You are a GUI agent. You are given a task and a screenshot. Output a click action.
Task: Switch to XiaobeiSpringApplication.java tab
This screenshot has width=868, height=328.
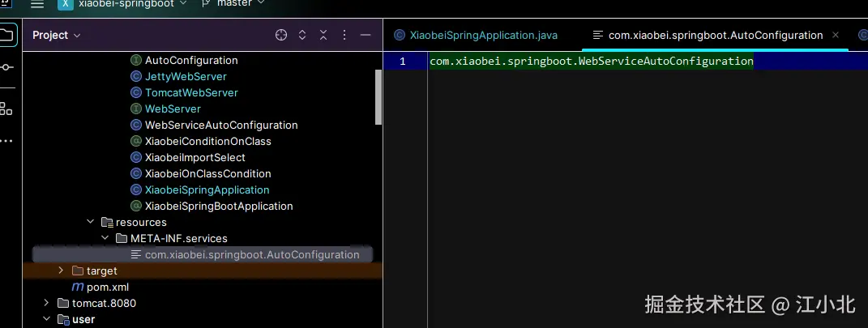click(483, 35)
